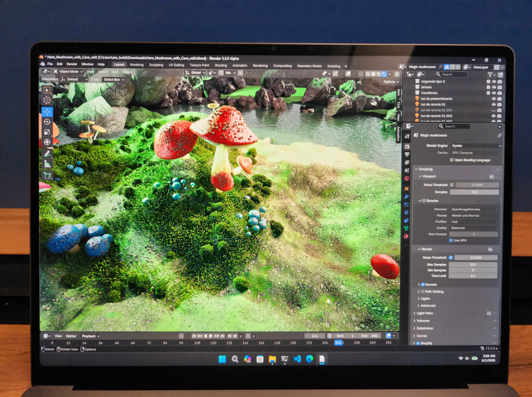Open the Tool settings properties tab
Image resolution: width=532 pixels, height=397 pixels.
[407, 136]
